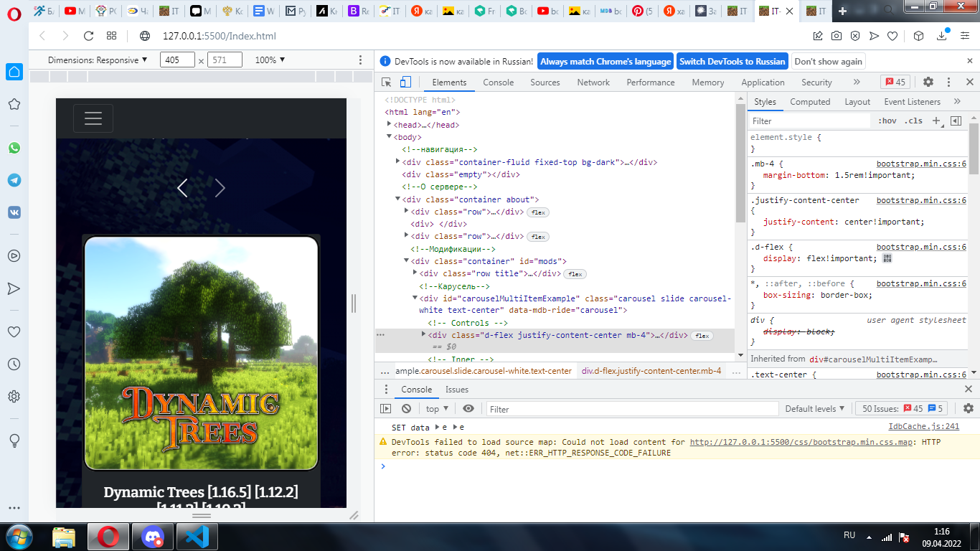Collapse the div id="mods" container node

[x=407, y=261]
